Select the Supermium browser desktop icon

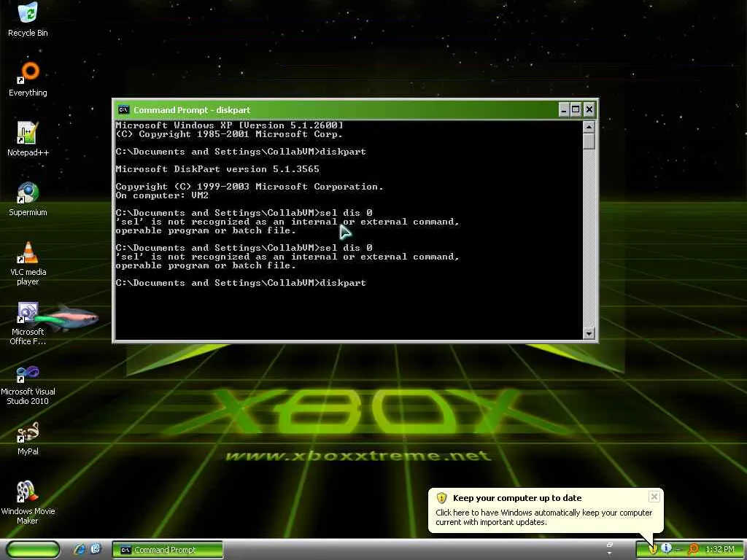pos(28,198)
